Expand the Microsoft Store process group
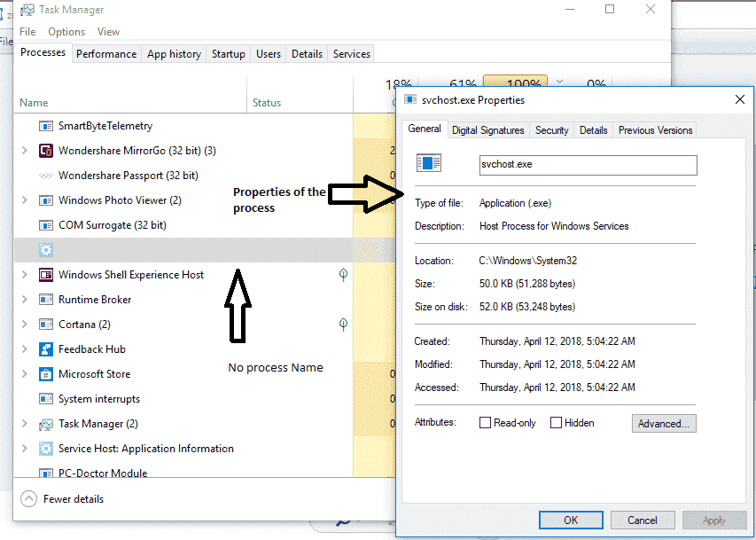 pos(25,374)
